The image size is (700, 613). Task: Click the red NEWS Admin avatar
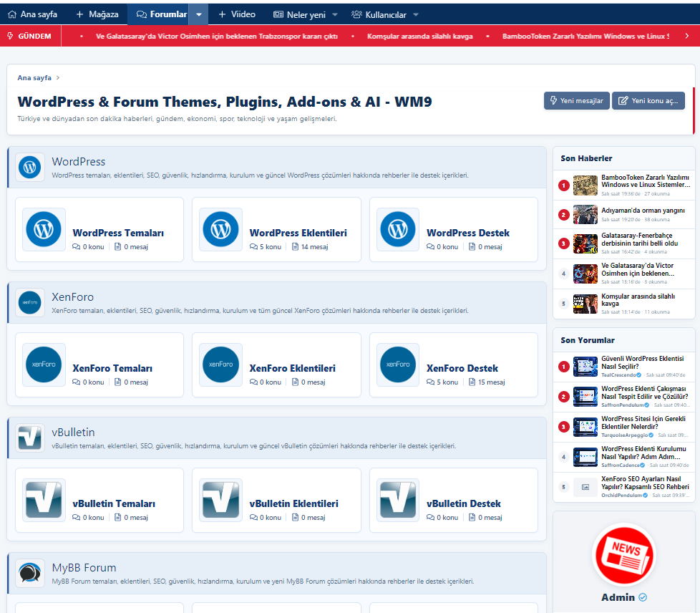623,555
